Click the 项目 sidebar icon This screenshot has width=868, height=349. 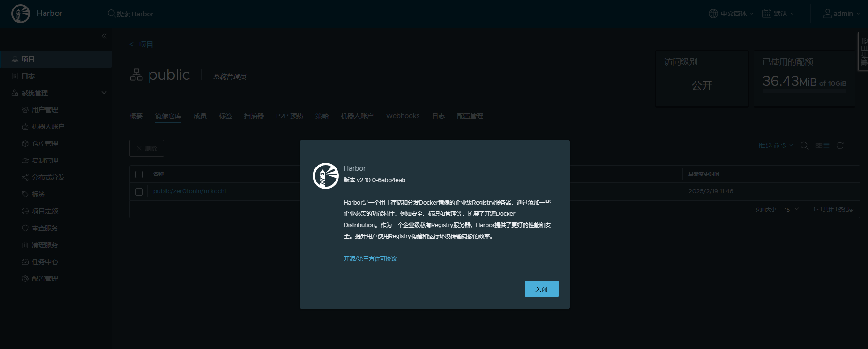click(15, 59)
